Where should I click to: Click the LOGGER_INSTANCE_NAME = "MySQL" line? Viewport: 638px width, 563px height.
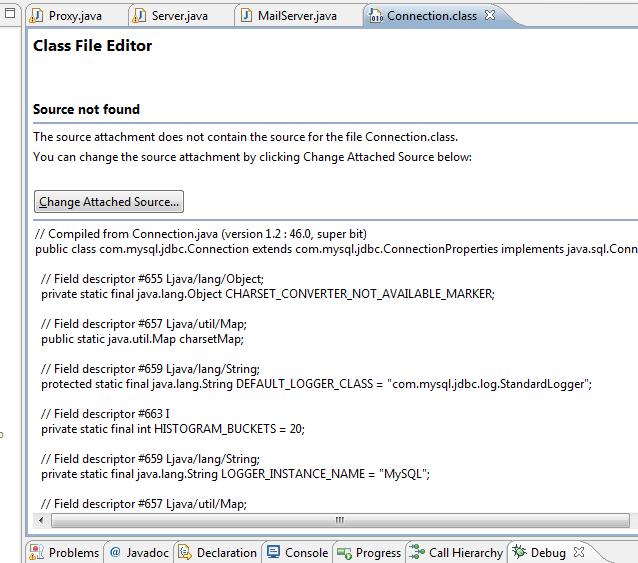click(235, 474)
